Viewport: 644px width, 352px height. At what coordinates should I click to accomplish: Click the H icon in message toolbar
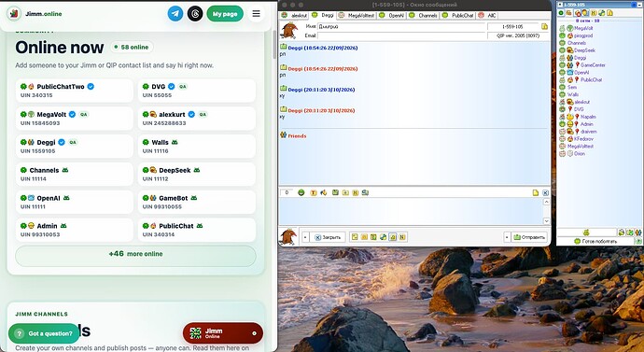[356, 192]
